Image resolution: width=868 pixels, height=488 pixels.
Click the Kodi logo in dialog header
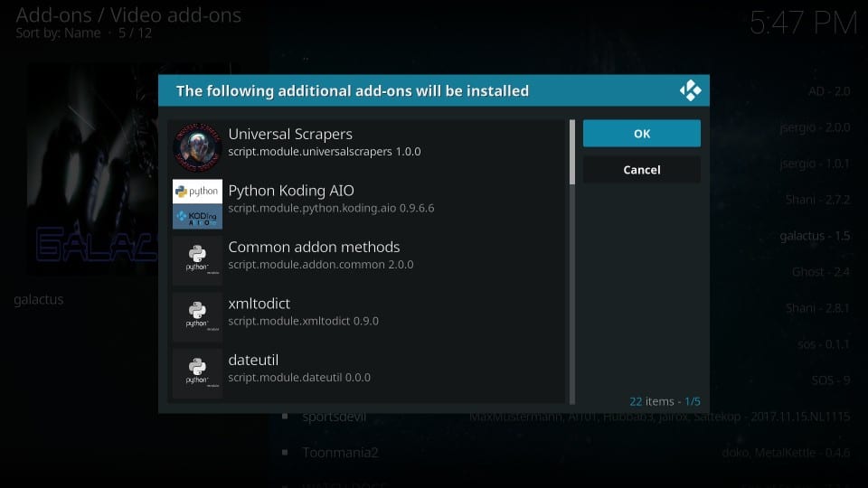690,90
